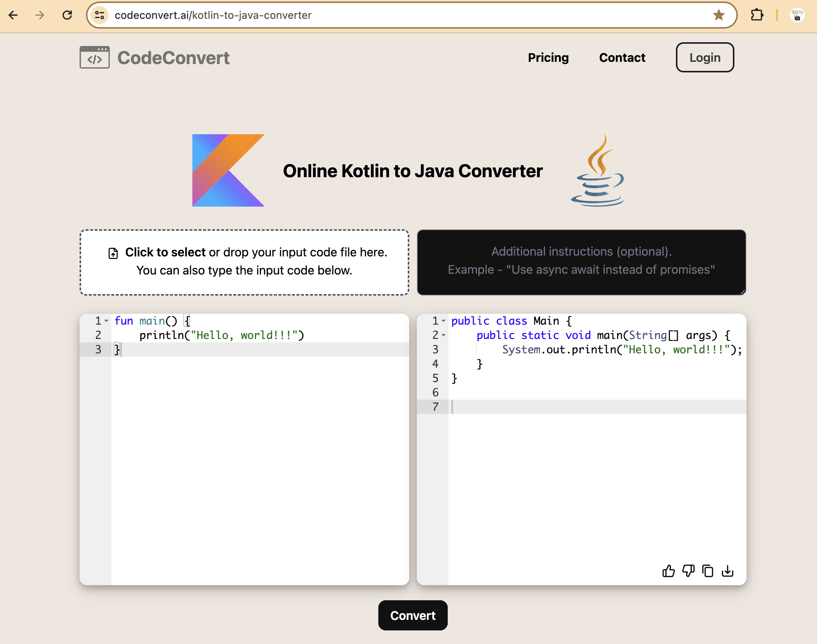Copy the converted Java output code

pos(708,571)
